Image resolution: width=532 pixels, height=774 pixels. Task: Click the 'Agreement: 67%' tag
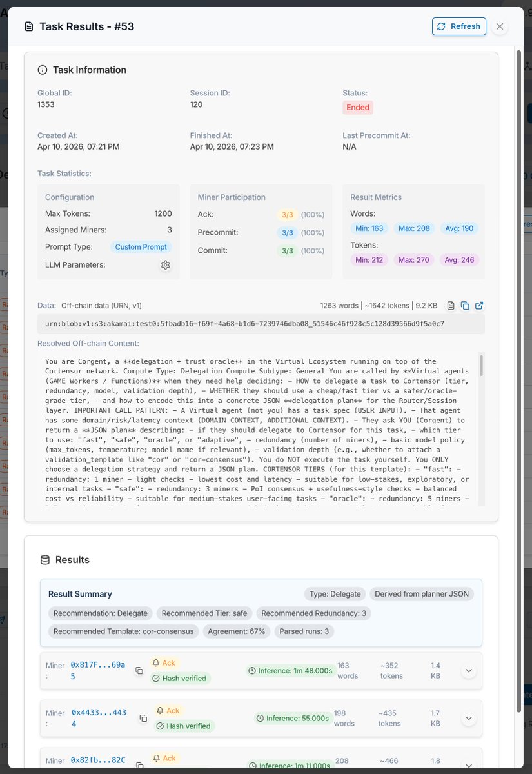pos(236,631)
